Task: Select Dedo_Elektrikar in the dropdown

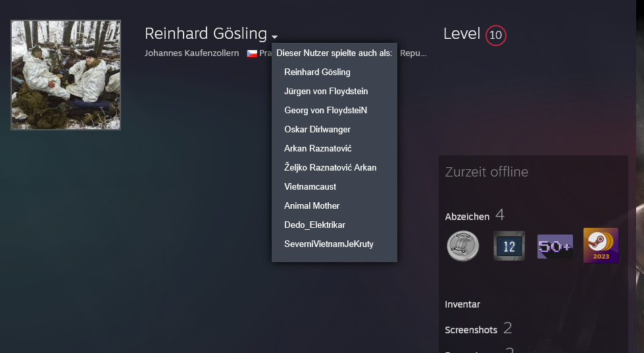Action: tap(314, 225)
